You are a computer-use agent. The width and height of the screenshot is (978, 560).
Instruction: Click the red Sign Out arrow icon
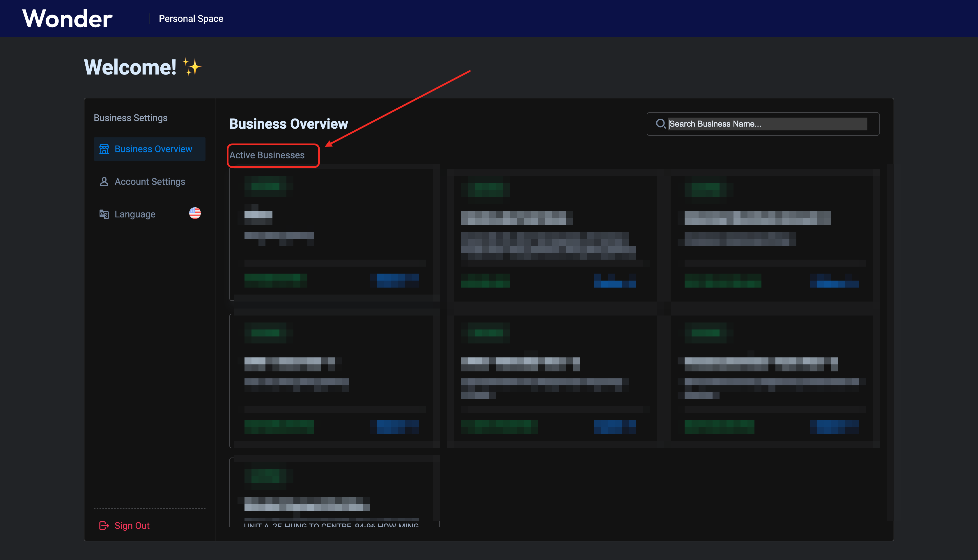pos(104,525)
